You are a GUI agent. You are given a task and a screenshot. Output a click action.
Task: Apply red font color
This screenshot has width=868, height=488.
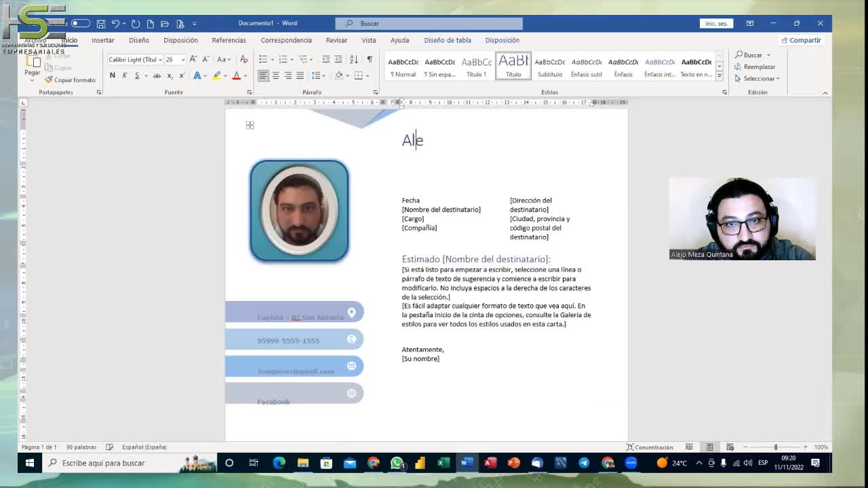[x=236, y=75]
